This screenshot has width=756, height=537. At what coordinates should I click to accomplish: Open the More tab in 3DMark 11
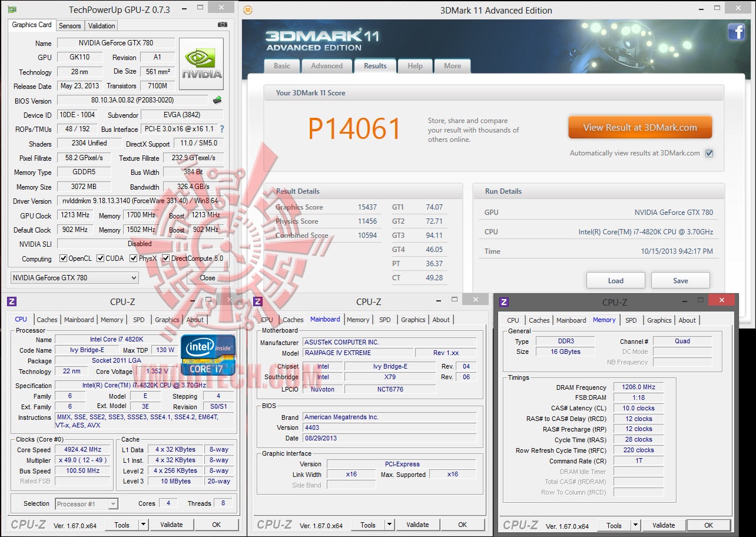(453, 66)
